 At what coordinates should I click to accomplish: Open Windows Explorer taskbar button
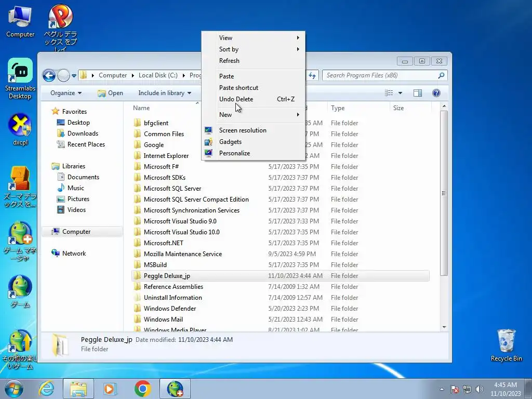click(x=78, y=389)
